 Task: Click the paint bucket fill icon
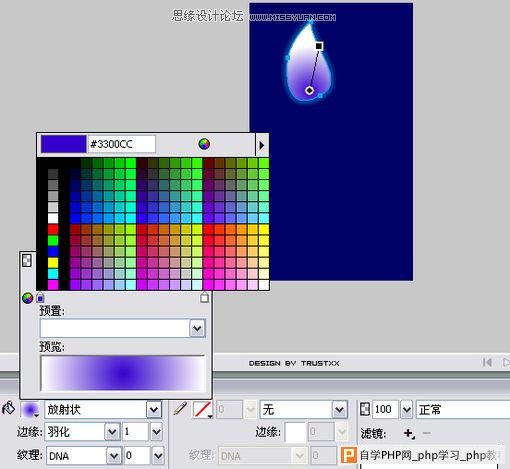(x=8, y=408)
